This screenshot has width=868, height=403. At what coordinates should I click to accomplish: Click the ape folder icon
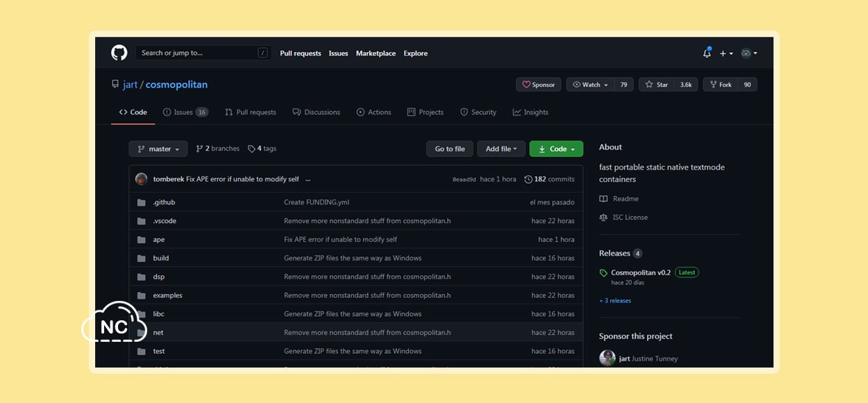click(141, 240)
